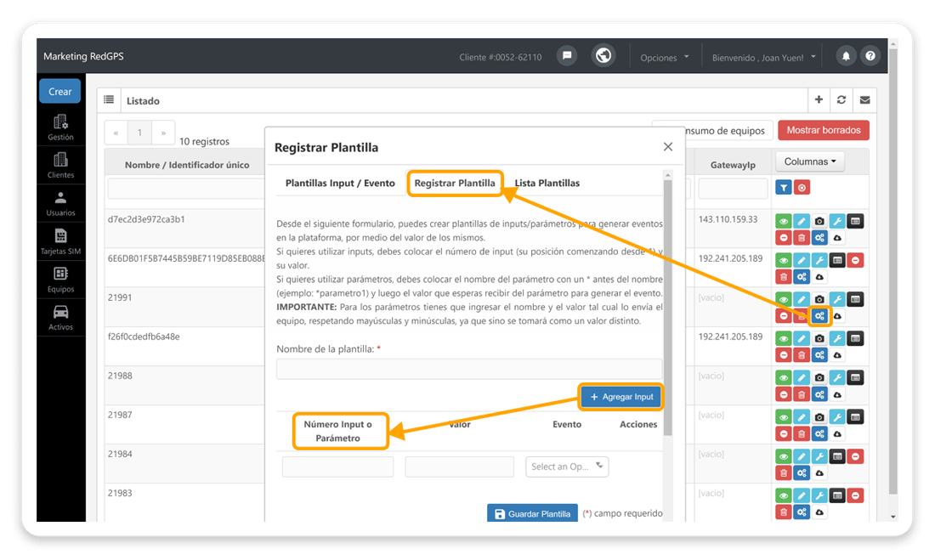This screenshot has width=935, height=560.
Task: Close the Registrar Plantilla dialog
Action: pyautogui.click(x=668, y=147)
